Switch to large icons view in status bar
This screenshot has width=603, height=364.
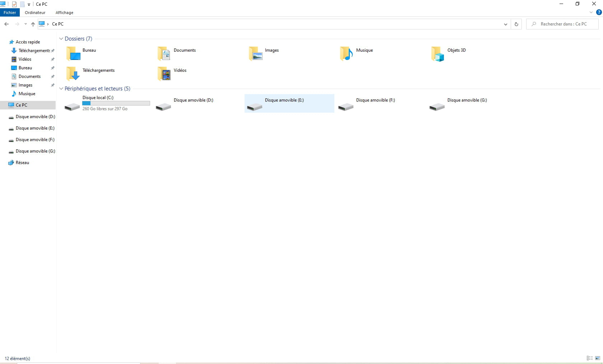[598, 358]
